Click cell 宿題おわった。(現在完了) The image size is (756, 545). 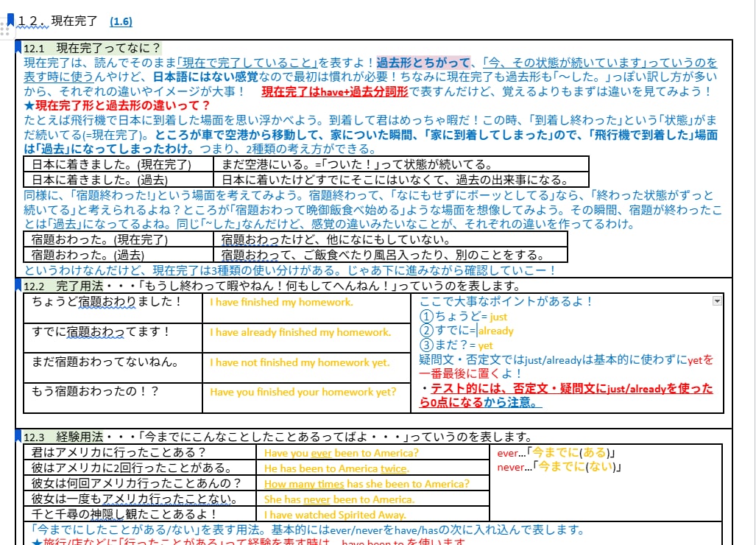tap(119, 239)
